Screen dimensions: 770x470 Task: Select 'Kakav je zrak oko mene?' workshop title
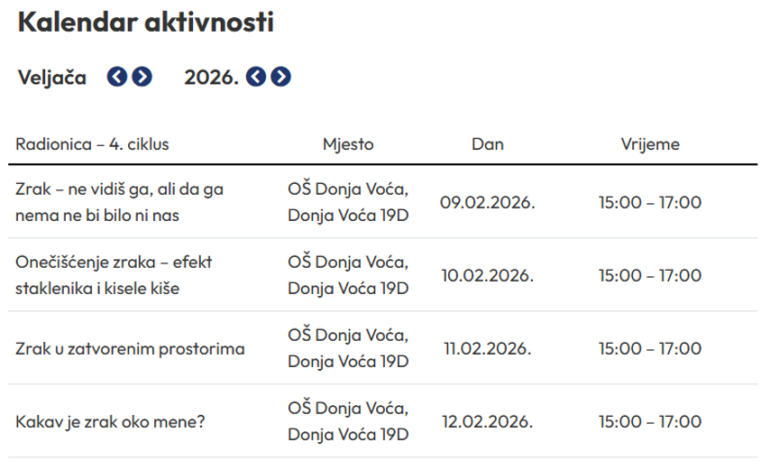(111, 422)
